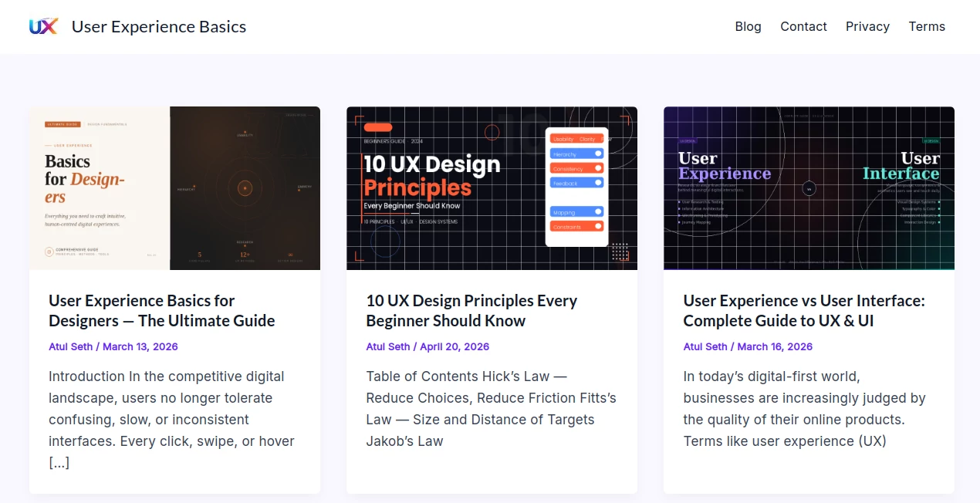Viewport: 980px width, 503px height.
Task: Open the Basics for Designers thumbnail image
Action: click(x=174, y=188)
